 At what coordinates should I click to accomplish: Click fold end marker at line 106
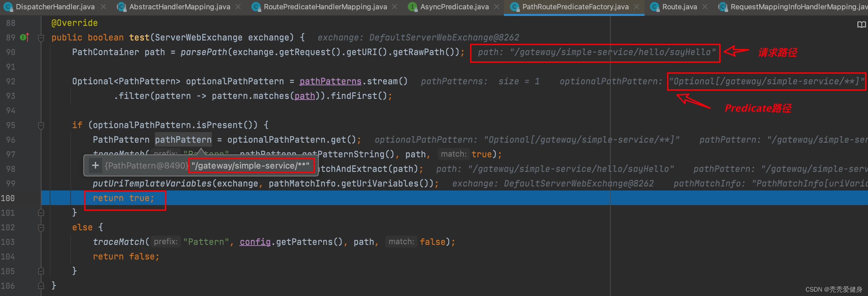tap(41, 286)
